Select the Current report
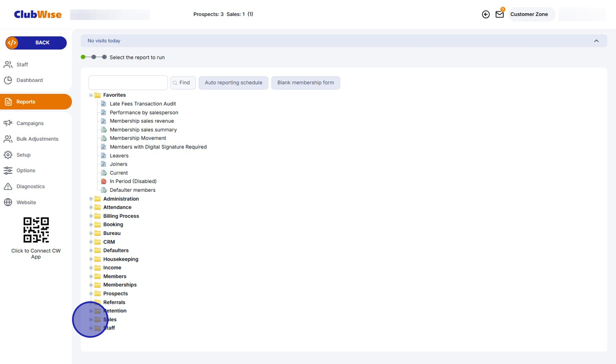This screenshot has width=616, height=364. pyautogui.click(x=119, y=173)
